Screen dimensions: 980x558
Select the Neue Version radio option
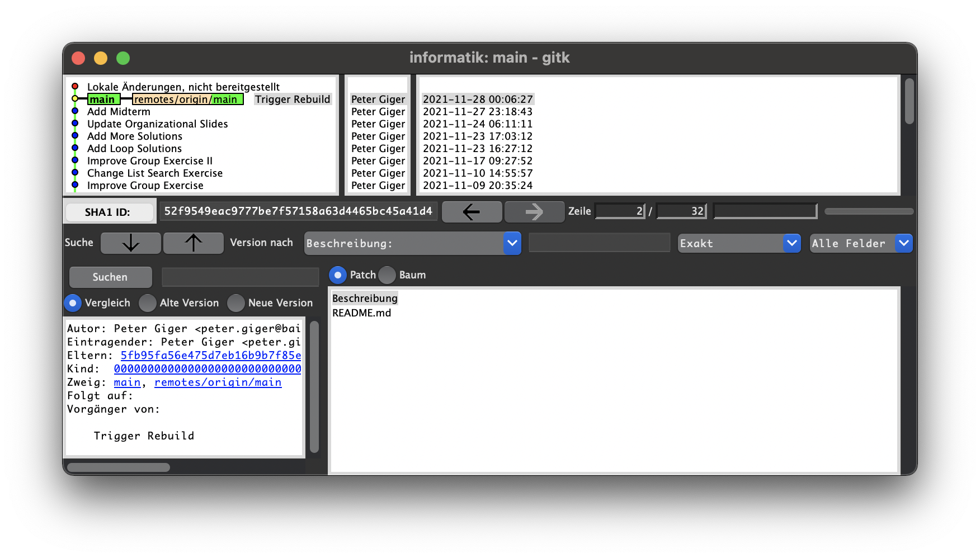[236, 303]
